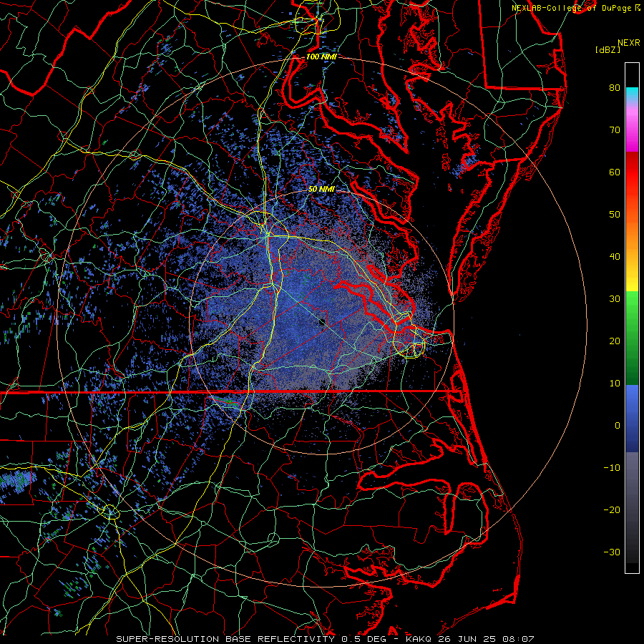Click the SUPER-RESOLUTION BASE REFLECTIVITY caption
The image size is (644, 644).
click(225, 639)
